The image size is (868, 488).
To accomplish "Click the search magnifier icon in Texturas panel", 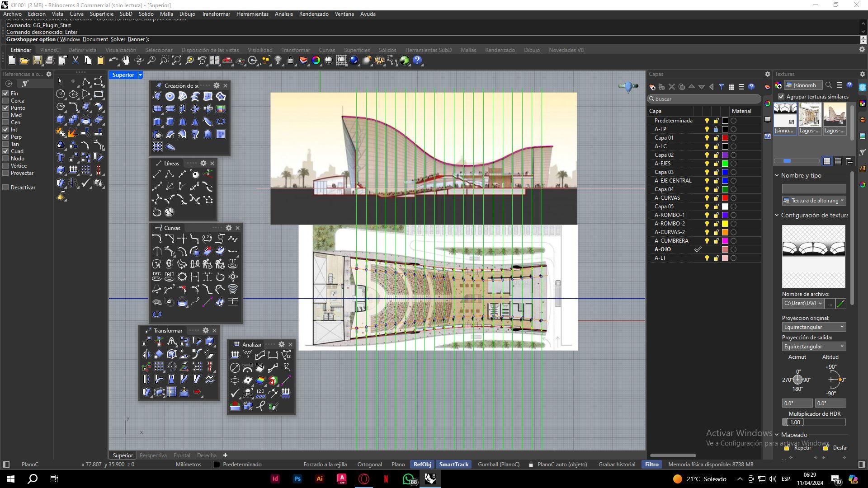I will click(829, 85).
